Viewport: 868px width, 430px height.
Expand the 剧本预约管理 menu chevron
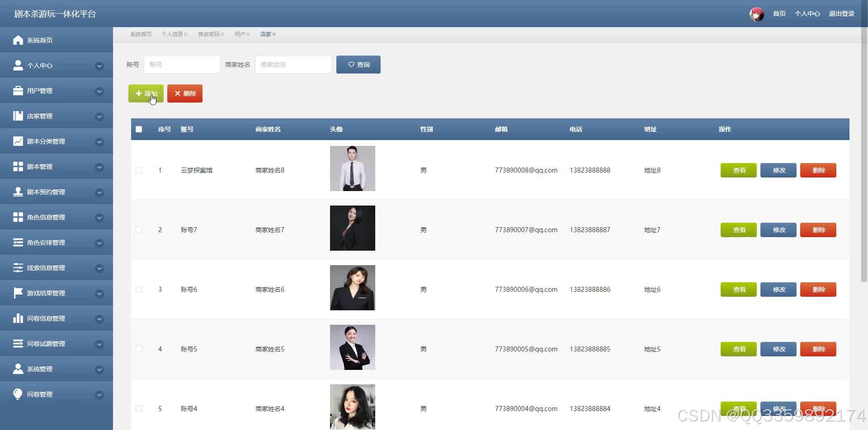[99, 192]
